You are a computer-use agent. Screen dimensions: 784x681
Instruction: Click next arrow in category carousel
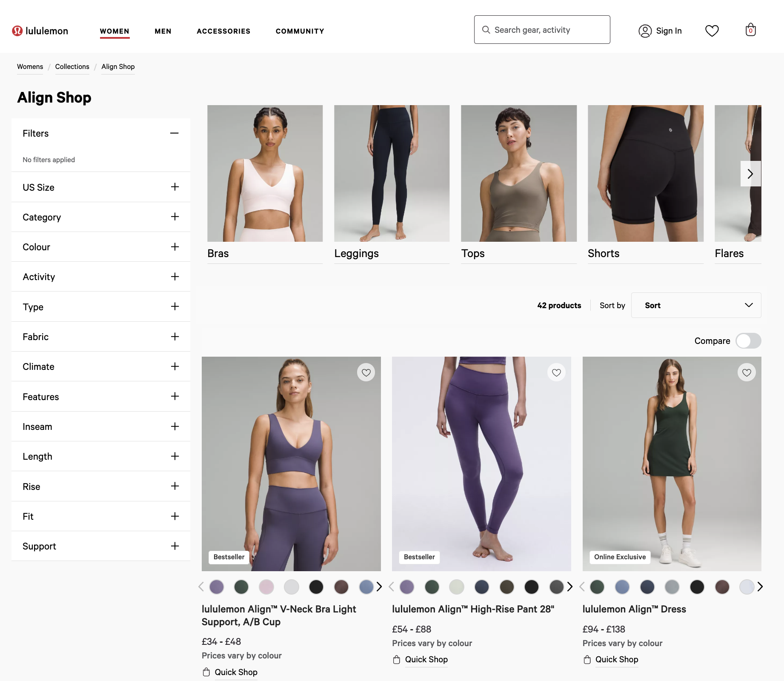click(x=750, y=174)
